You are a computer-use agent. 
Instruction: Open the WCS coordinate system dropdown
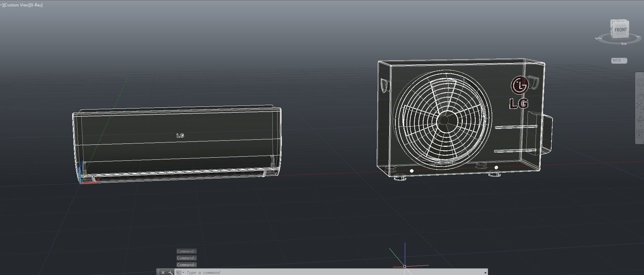click(619, 60)
